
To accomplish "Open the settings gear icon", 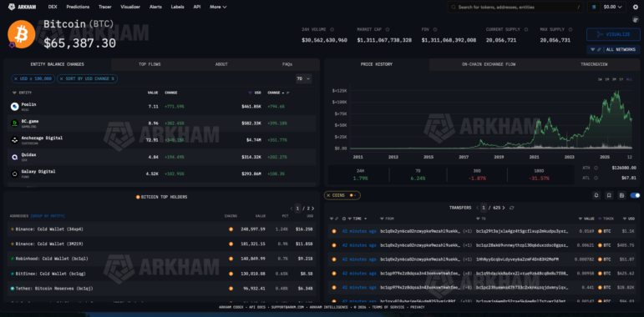I will tap(636, 7).
